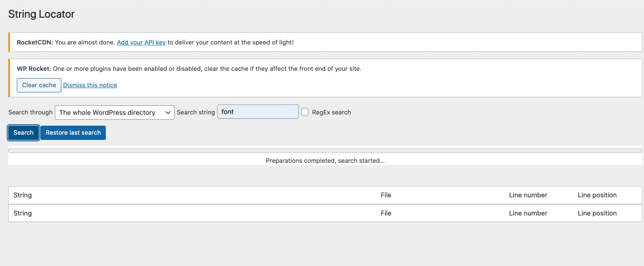Click the Restore last search button
644x266 pixels.
pyautogui.click(x=73, y=133)
